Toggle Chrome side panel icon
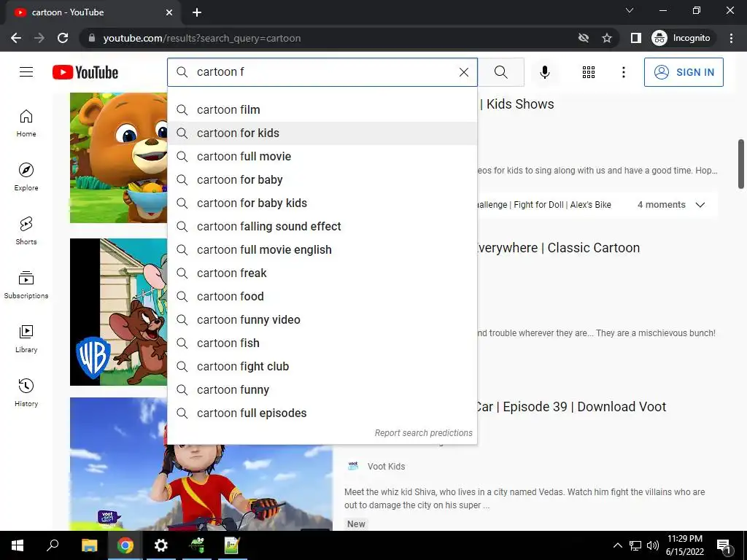 (635, 38)
